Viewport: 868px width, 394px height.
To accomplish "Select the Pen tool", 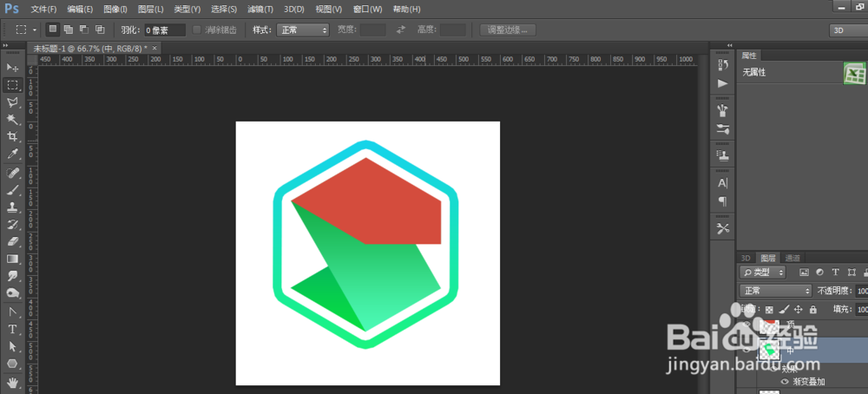I will click(13, 312).
